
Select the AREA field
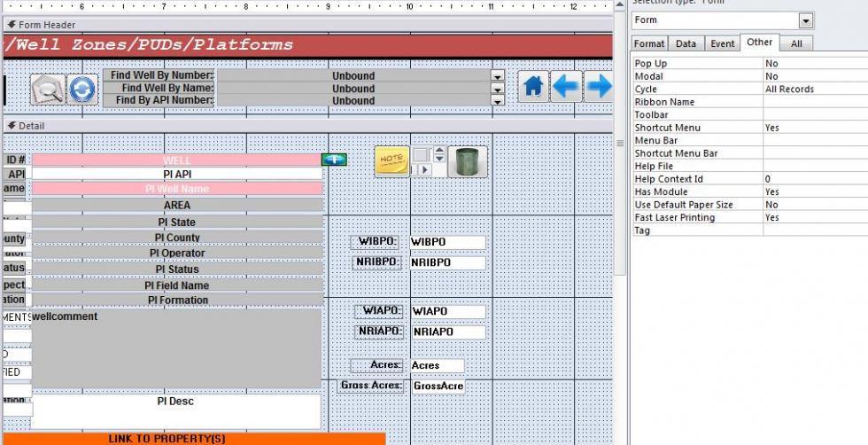point(177,205)
